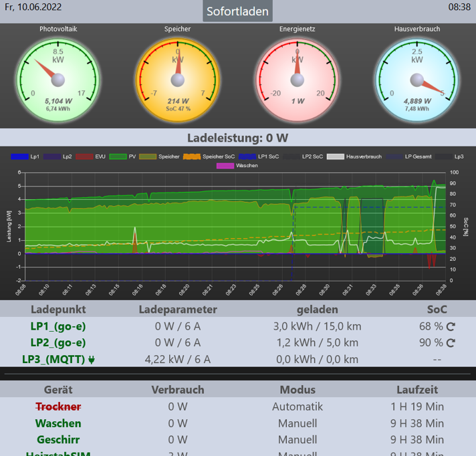Change the Geschirr Manuell mode
Viewport: 476px width, 456px height.
(x=297, y=439)
